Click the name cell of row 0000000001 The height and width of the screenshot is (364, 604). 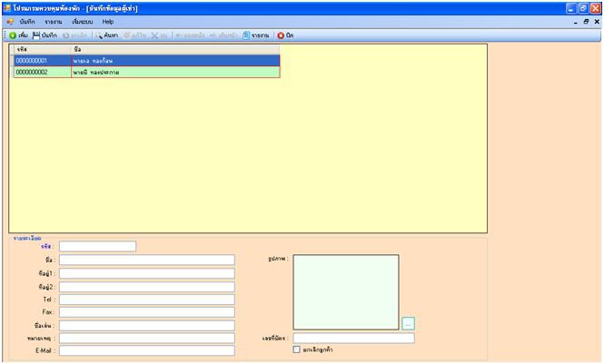(175, 61)
